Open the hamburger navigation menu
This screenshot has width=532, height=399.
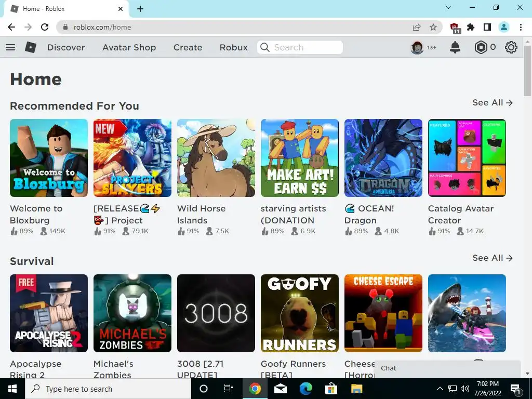point(10,47)
